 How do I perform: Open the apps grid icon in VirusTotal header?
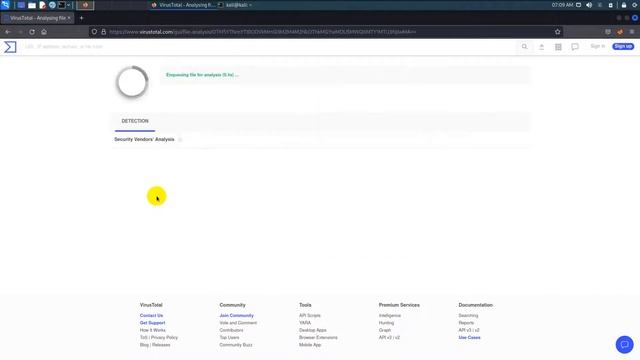tap(558, 47)
